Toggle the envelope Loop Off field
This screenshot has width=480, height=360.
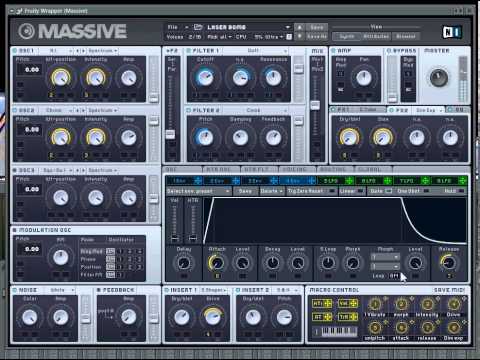(x=395, y=276)
